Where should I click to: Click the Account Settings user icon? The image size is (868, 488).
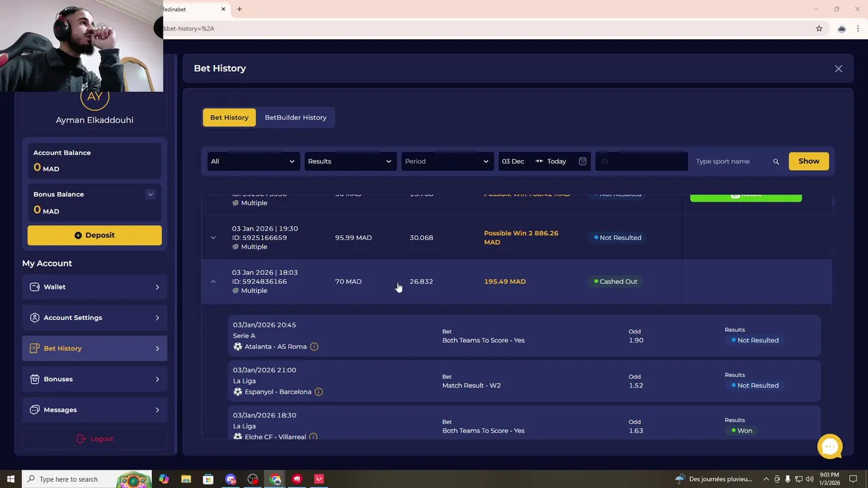click(35, 317)
